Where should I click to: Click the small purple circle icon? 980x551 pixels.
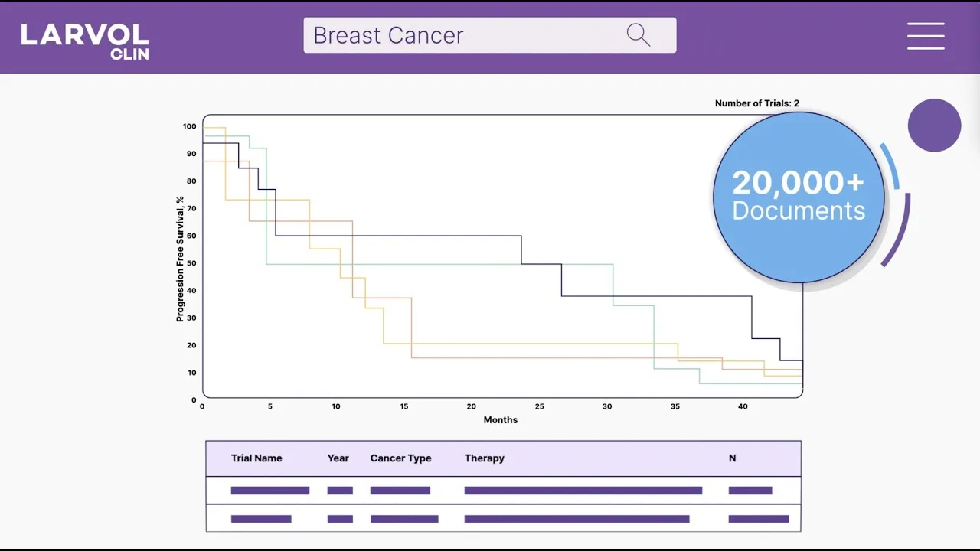point(934,126)
